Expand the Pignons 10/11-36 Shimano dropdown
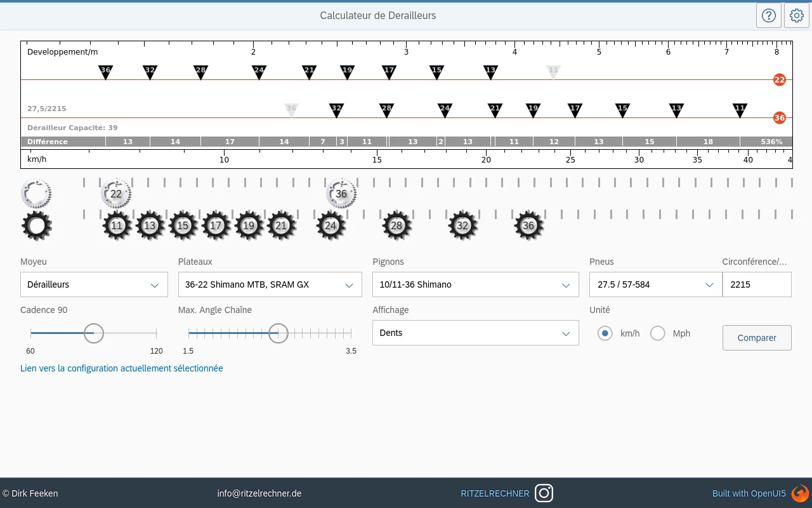This screenshot has height=508, width=812. [475, 284]
